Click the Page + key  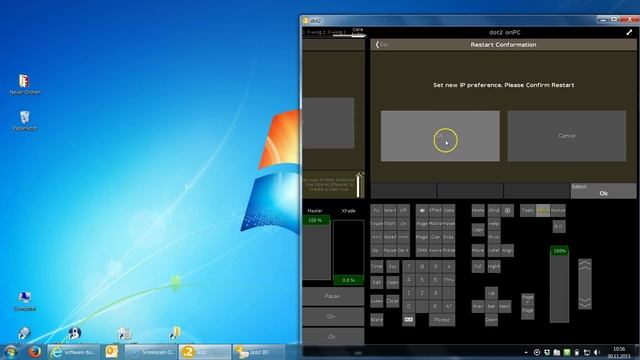coord(527,299)
